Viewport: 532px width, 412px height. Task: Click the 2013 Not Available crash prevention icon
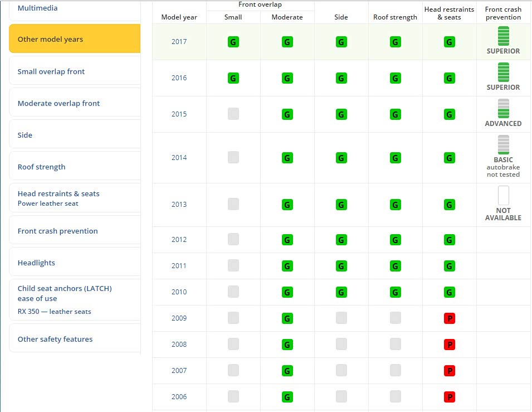pyautogui.click(x=503, y=196)
